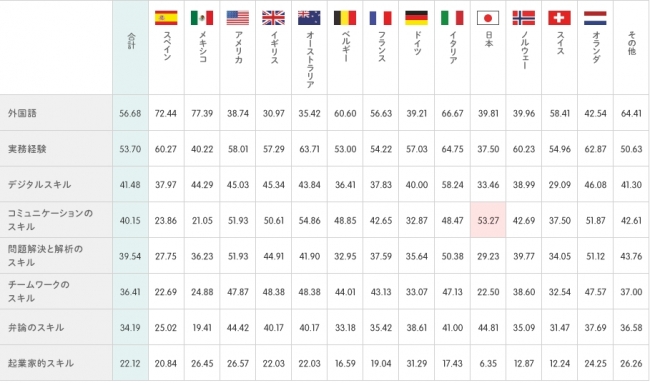Image resolution: width=650 pixels, height=383 pixels.
Task: Select the Japan flag icon
Action: (x=488, y=18)
